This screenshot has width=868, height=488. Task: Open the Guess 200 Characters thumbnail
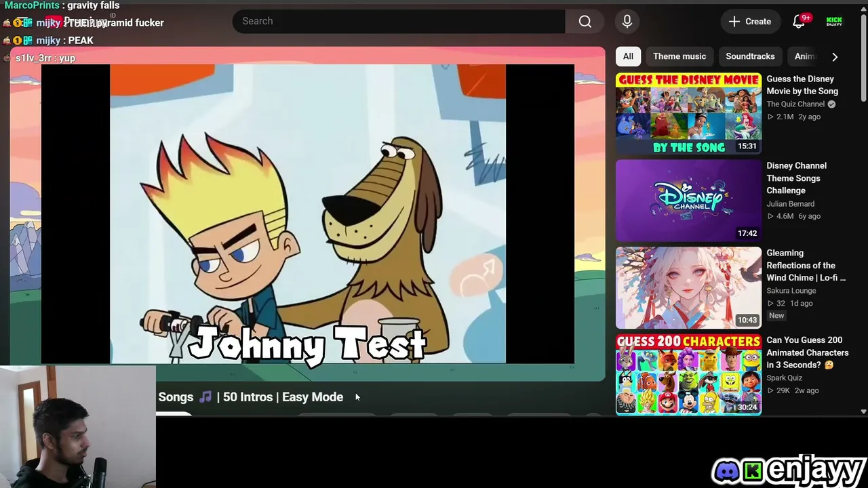[x=688, y=374]
